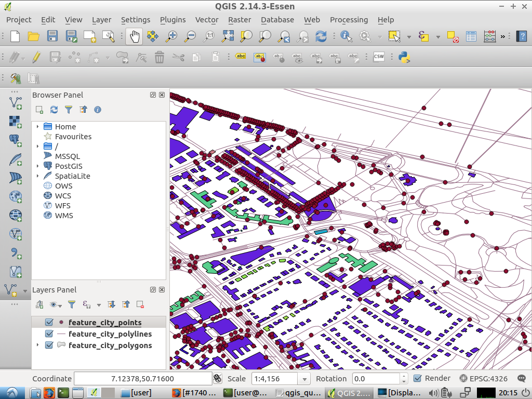The height and width of the screenshot is (399, 532).
Task: Expand the Home folder in Browser Panel
Action: 37,127
